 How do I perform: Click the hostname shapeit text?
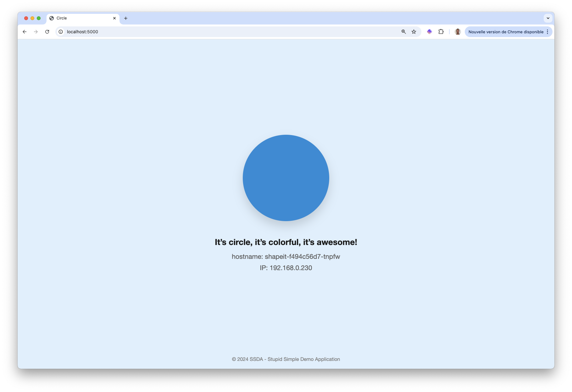click(x=286, y=257)
